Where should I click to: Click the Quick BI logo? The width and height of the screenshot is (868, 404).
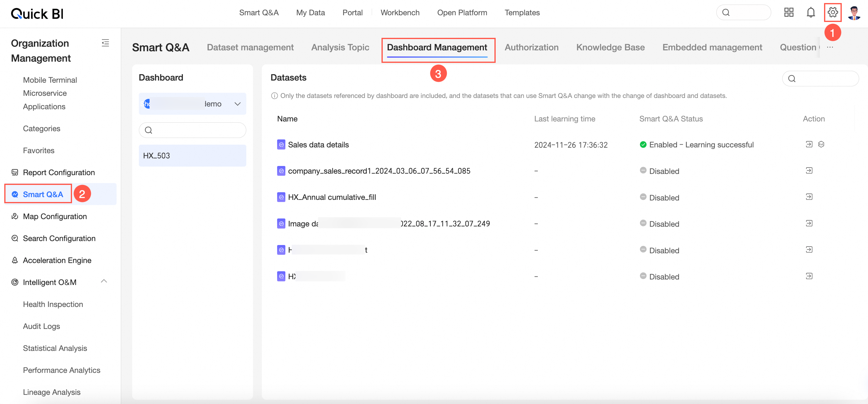pyautogui.click(x=37, y=13)
